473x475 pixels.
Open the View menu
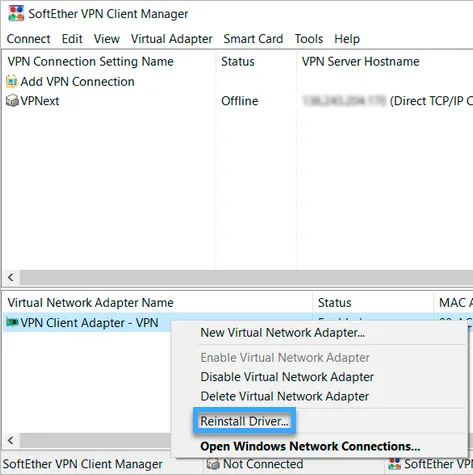pyautogui.click(x=107, y=39)
